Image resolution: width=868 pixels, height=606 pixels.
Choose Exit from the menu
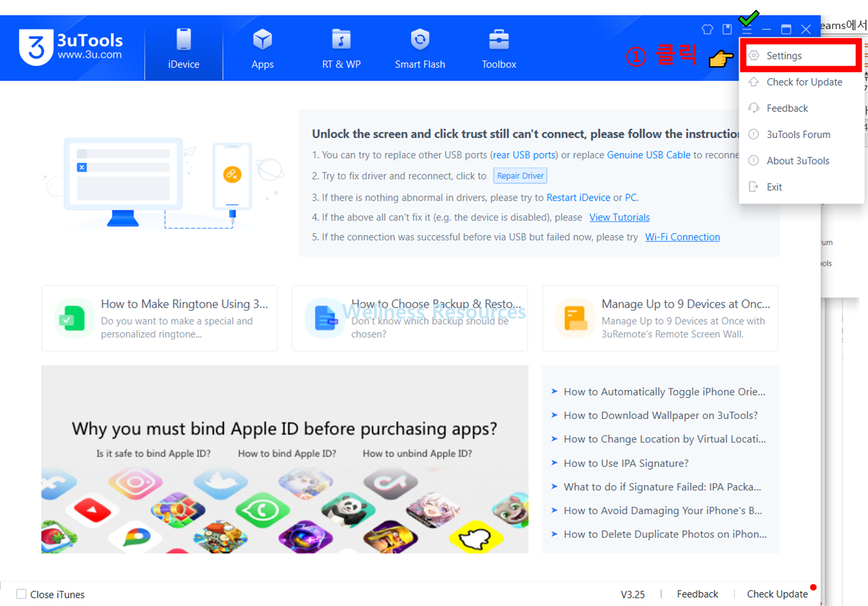[801, 187]
